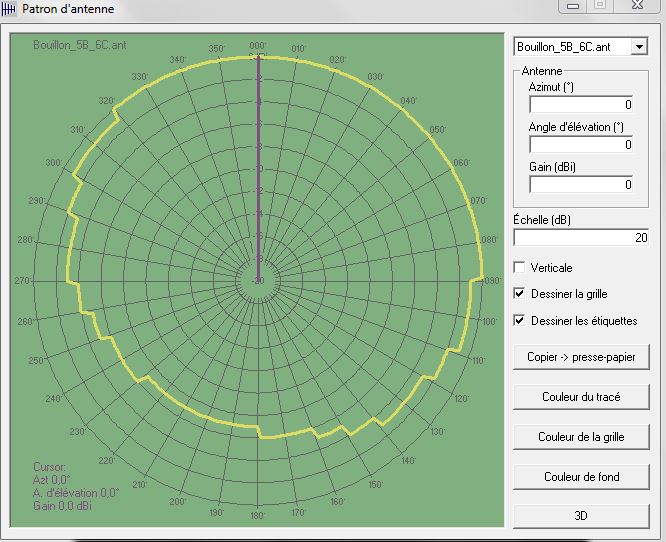Click the Échelle (dB) field showing 20
Screen dimensions: 666x542
click(581, 237)
